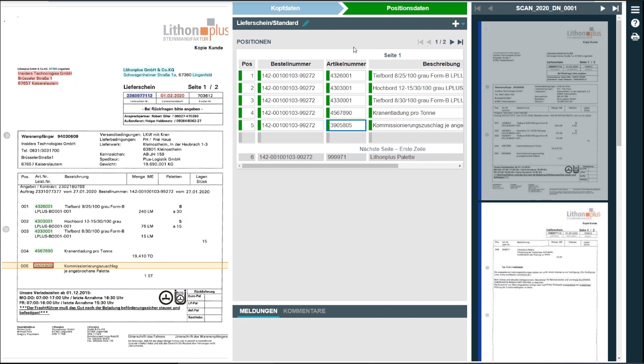The height and width of the screenshot is (364, 644).
Task: Click the 'SCAN_2020_DN_0001' document title
Action: pyautogui.click(x=546, y=8)
